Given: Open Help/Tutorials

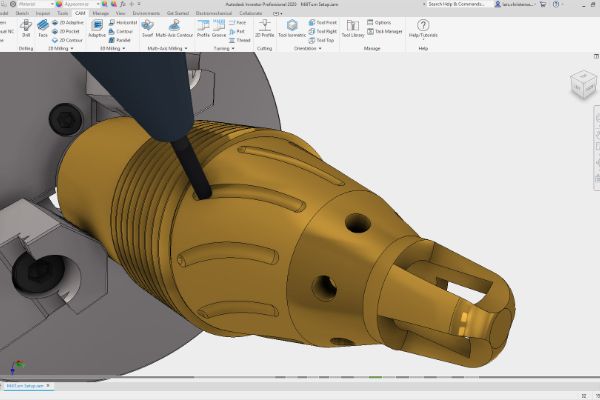Looking at the screenshot, I should coord(423,29).
